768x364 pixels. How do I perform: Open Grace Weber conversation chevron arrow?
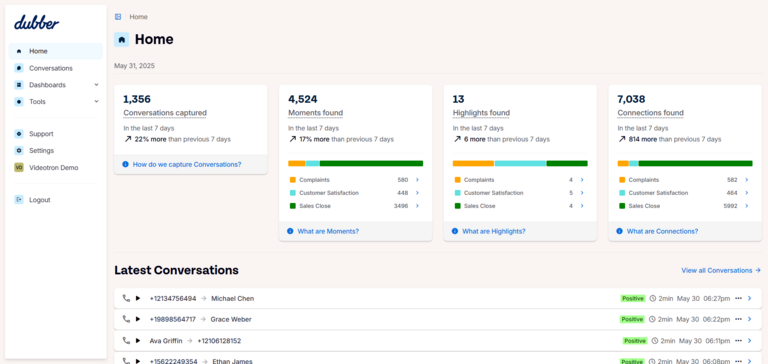point(749,319)
